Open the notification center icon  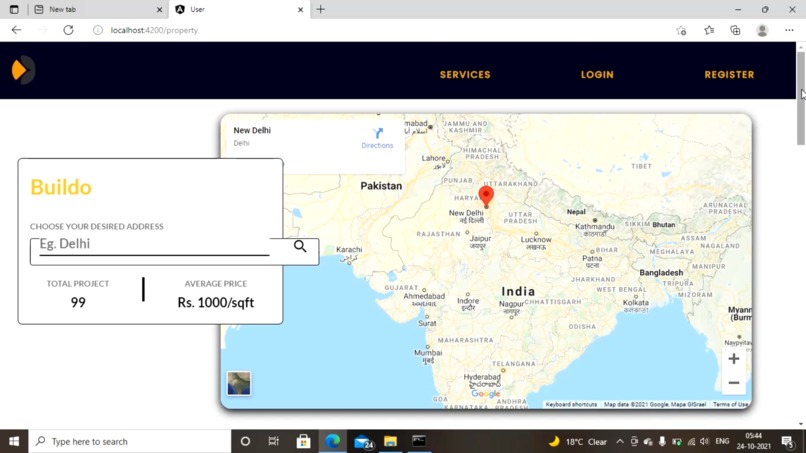pyautogui.click(x=788, y=441)
